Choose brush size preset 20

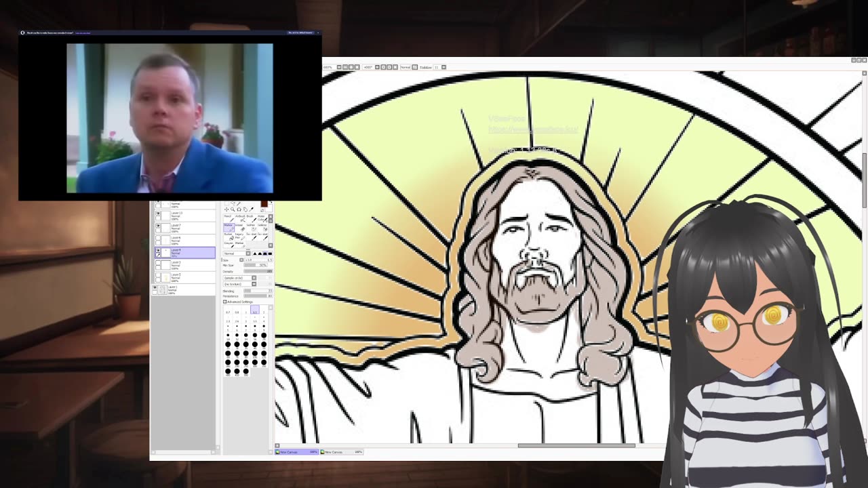(264, 337)
